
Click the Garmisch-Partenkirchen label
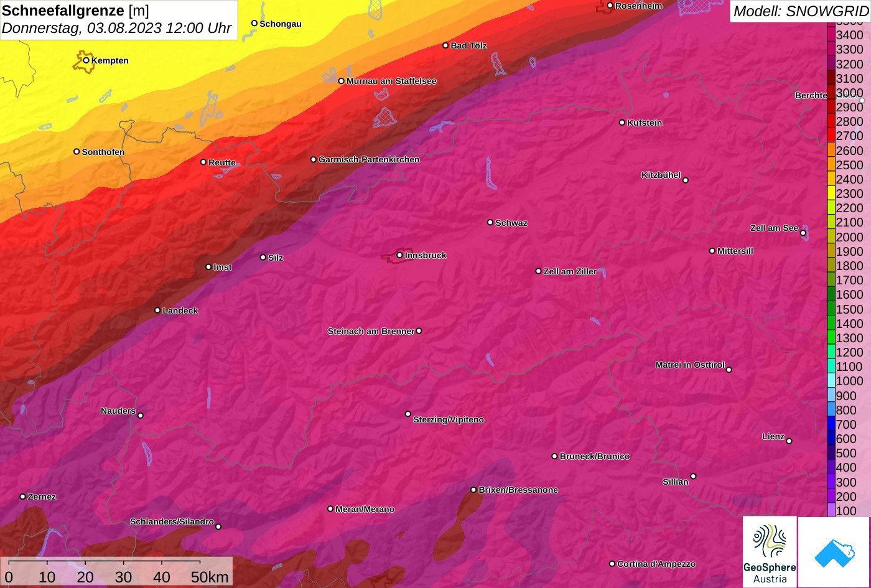tap(369, 159)
